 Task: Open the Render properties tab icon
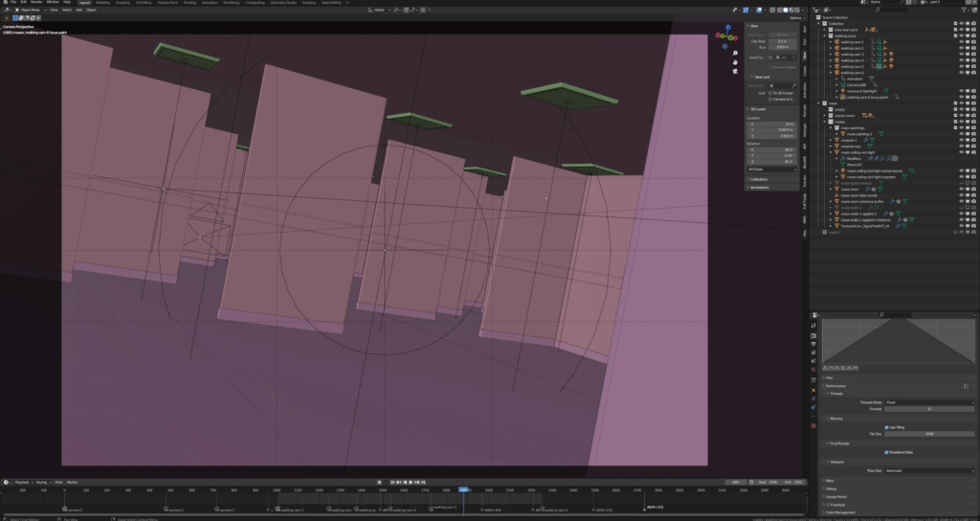tap(813, 336)
